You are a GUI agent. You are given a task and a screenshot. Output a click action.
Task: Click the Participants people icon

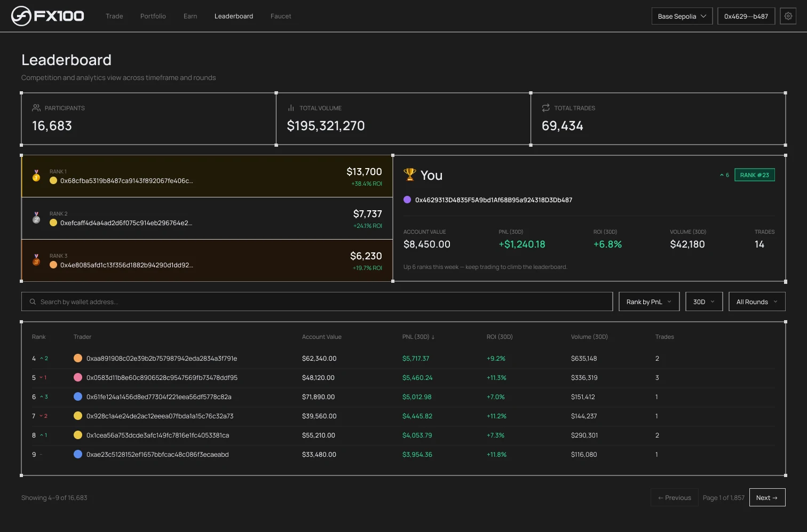coord(36,108)
